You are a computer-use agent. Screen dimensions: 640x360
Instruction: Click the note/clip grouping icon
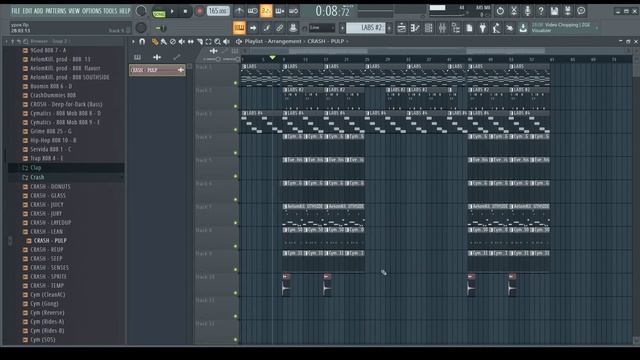point(267,28)
